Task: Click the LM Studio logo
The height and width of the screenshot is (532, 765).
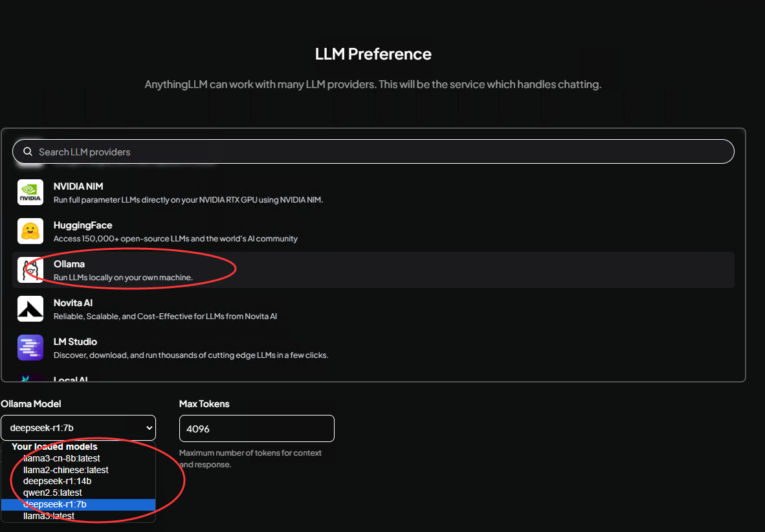Action: (30, 348)
